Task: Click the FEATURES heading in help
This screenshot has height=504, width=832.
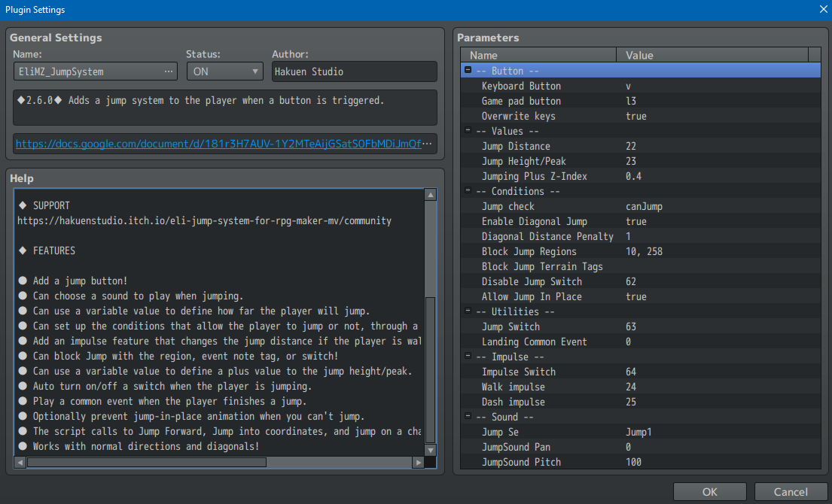Action: coord(53,250)
